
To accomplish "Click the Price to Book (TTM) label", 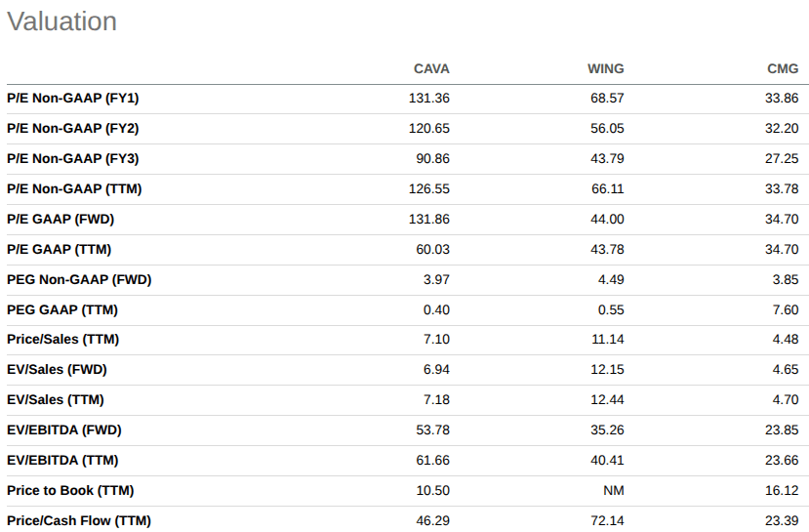I will tap(70, 491).
